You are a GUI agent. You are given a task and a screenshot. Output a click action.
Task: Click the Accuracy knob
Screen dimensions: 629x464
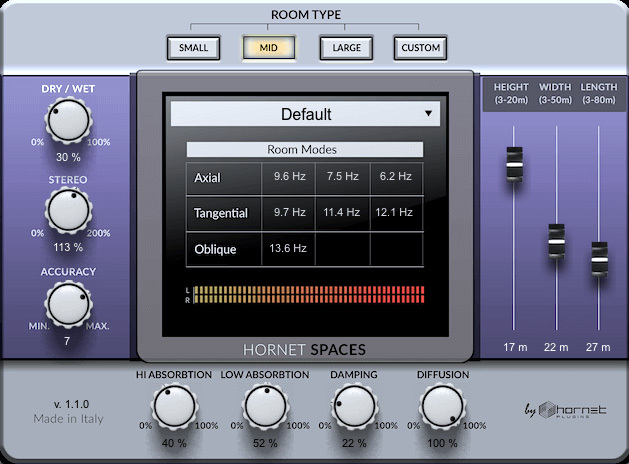coord(68,305)
